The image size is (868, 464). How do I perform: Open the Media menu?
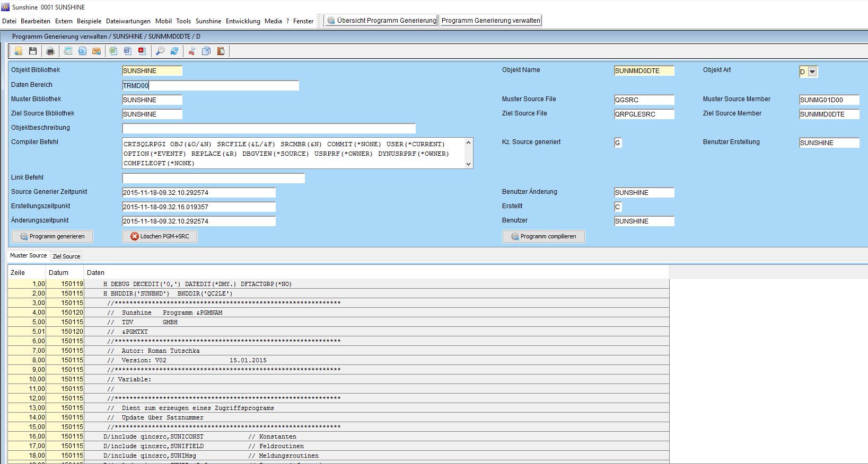pyautogui.click(x=273, y=21)
